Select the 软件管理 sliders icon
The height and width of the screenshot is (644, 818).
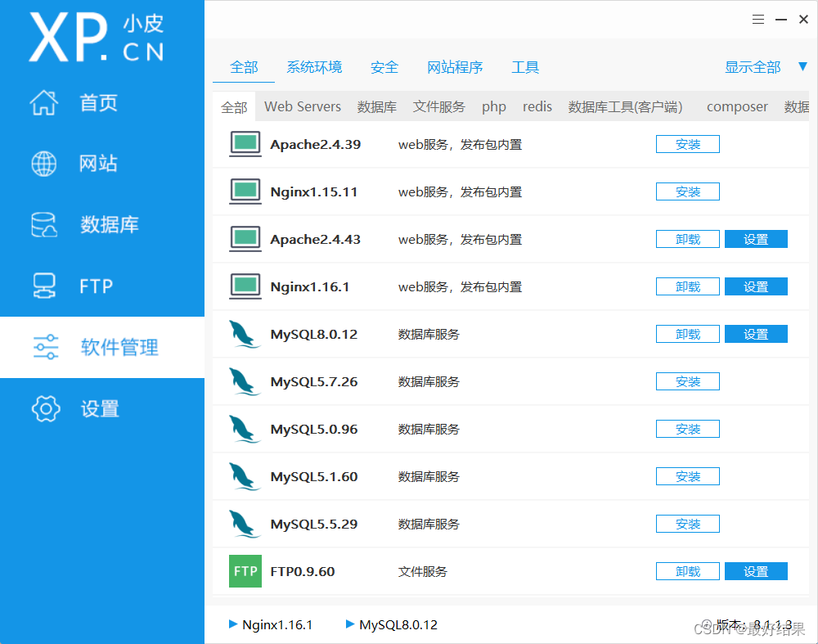point(46,347)
